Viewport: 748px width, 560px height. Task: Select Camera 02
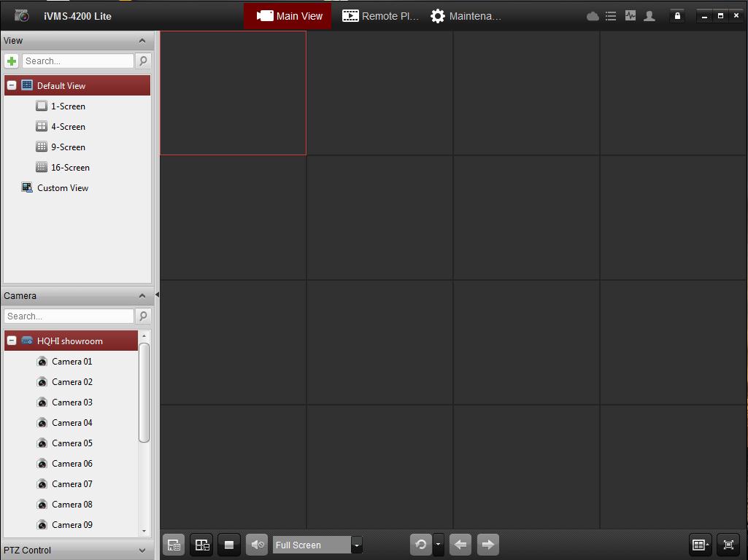tap(72, 382)
